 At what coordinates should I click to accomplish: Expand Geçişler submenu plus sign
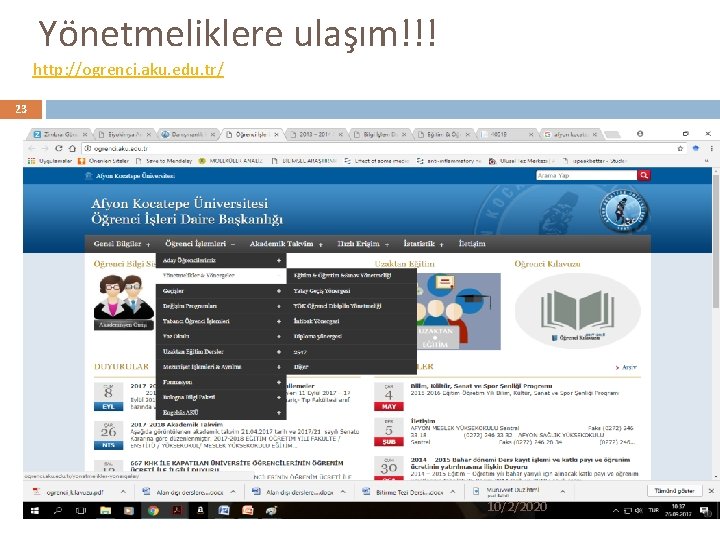click(279, 291)
